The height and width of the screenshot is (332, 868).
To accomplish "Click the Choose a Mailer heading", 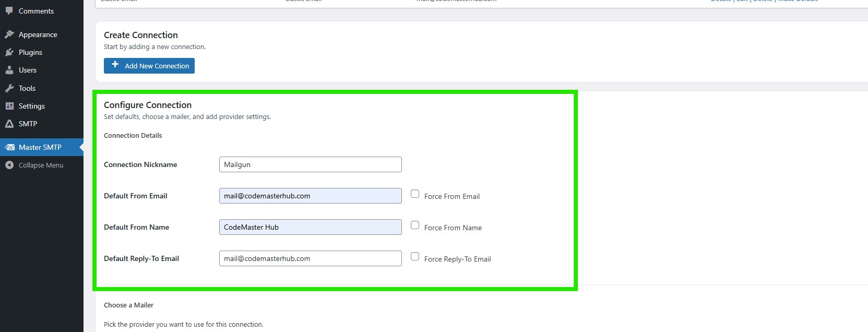I will 128,305.
